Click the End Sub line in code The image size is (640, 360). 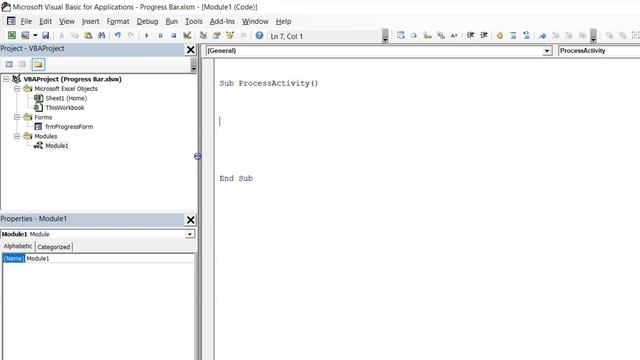[236, 178]
